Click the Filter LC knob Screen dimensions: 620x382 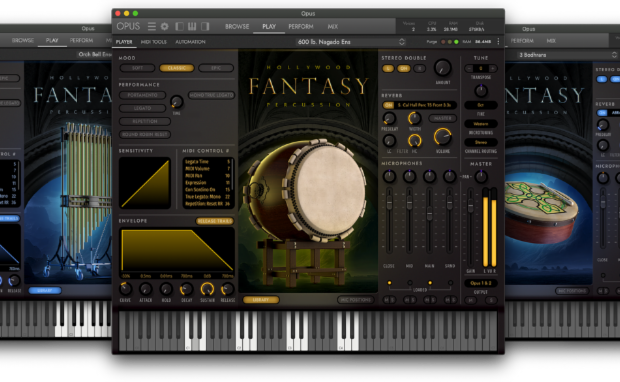coord(389,140)
